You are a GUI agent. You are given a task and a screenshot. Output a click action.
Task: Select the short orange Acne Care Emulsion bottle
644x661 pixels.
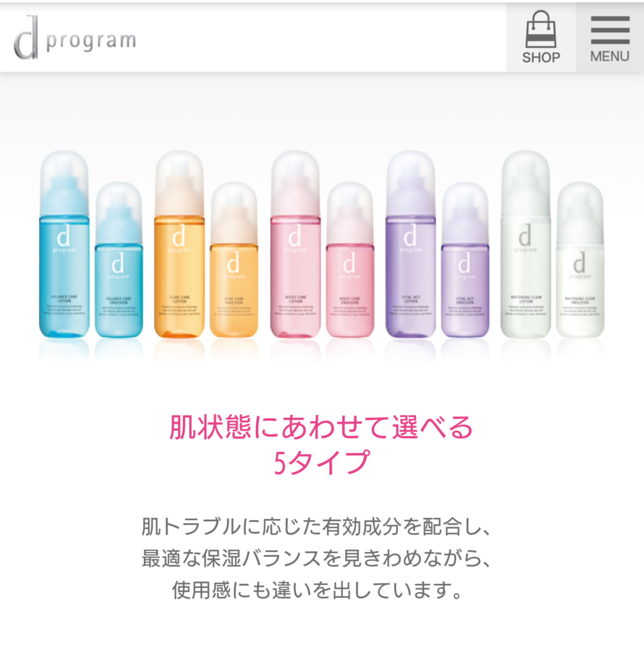(x=234, y=260)
